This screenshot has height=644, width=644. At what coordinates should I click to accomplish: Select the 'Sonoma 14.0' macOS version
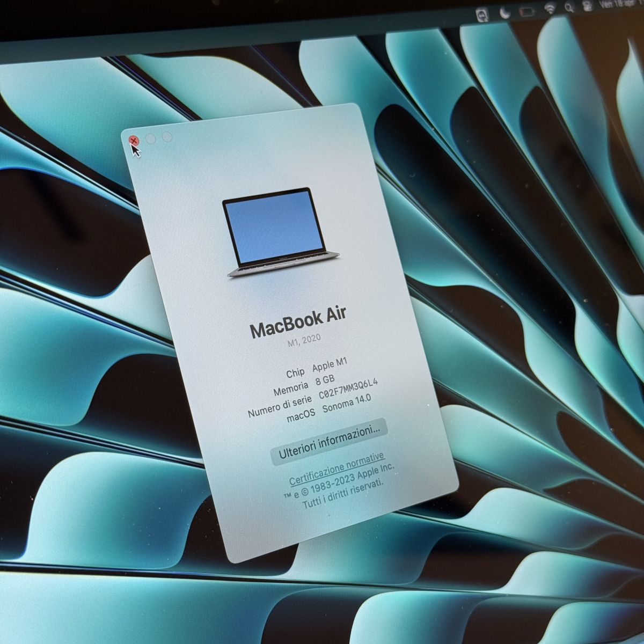(347, 404)
